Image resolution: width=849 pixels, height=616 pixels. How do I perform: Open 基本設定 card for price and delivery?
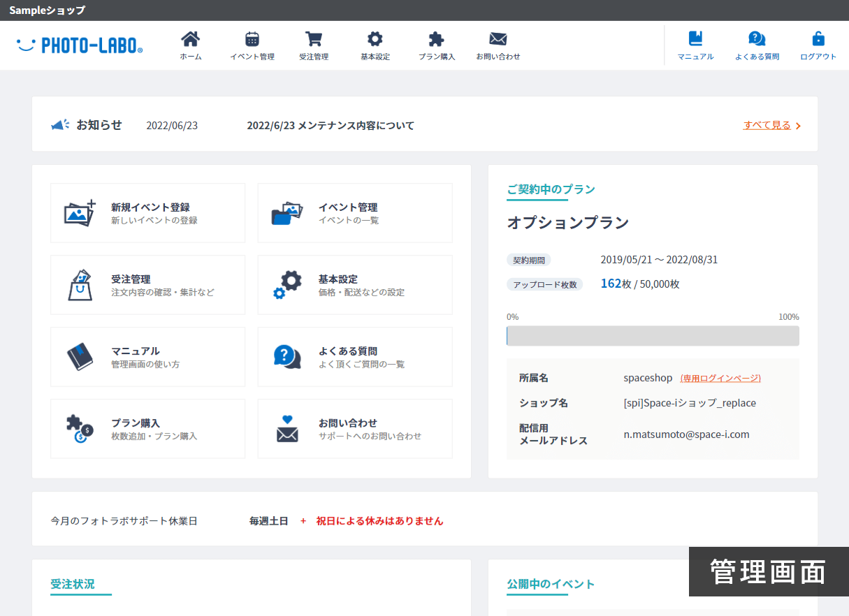click(x=355, y=285)
